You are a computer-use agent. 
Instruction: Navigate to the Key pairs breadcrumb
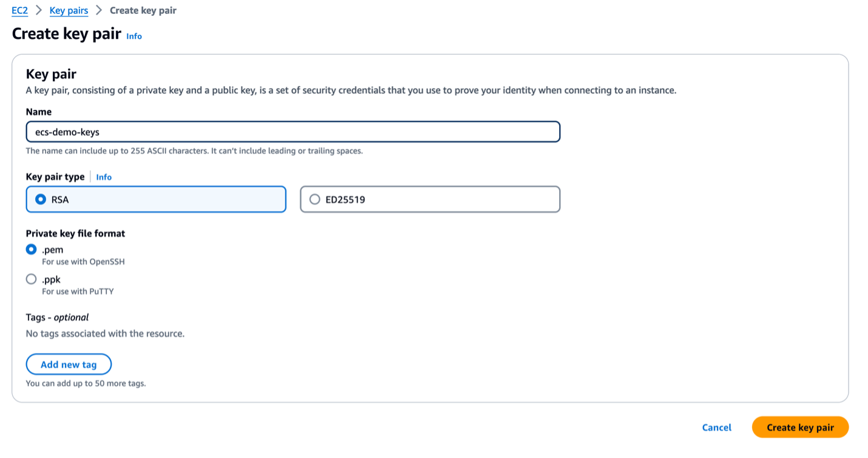point(69,10)
